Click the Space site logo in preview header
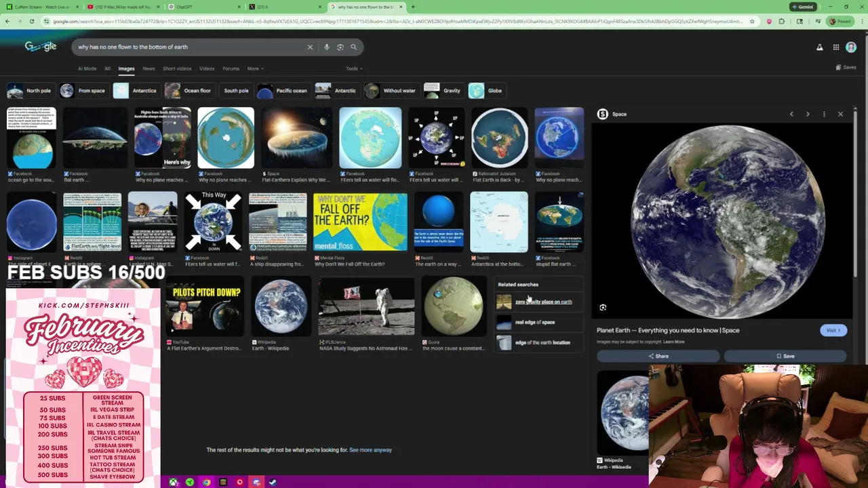The height and width of the screenshot is (488, 868). (x=602, y=114)
